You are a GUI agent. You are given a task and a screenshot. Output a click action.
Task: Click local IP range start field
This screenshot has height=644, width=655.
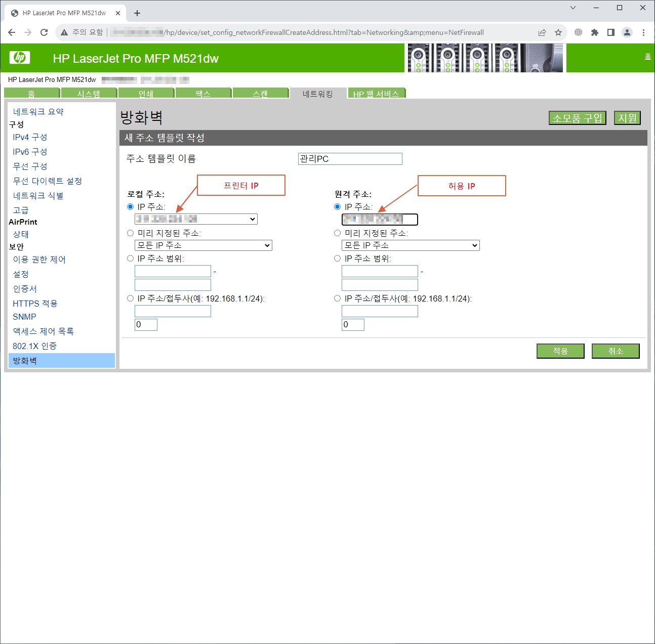[x=173, y=271]
